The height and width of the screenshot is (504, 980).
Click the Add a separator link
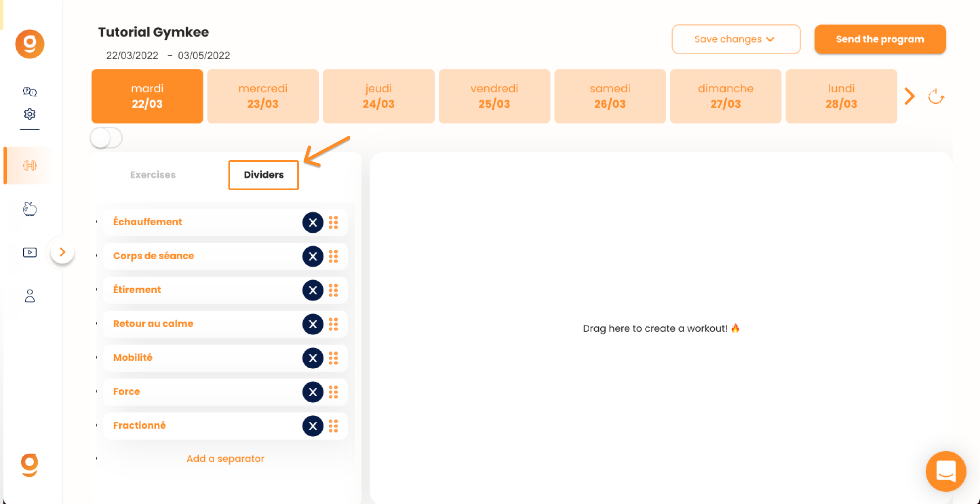coord(225,458)
